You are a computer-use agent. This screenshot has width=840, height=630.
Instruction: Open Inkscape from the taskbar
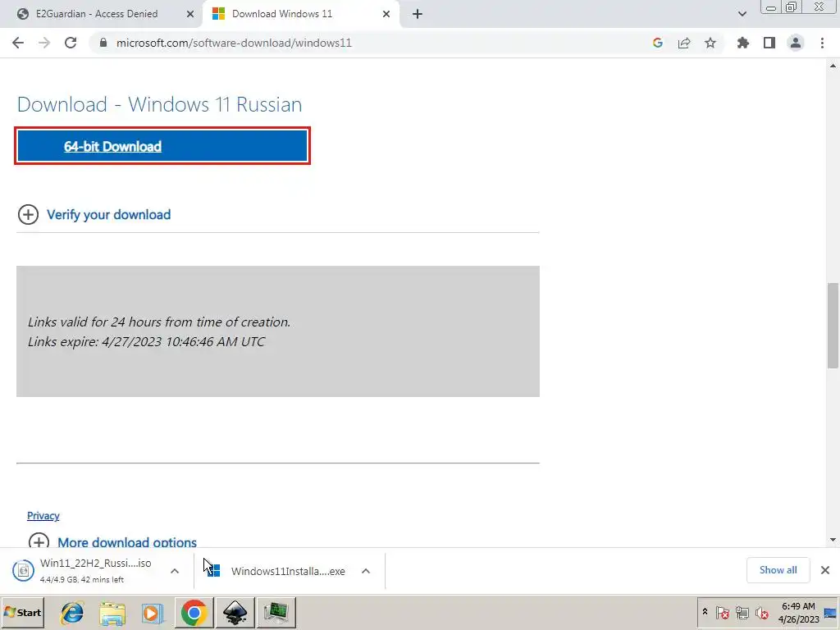tap(235, 612)
